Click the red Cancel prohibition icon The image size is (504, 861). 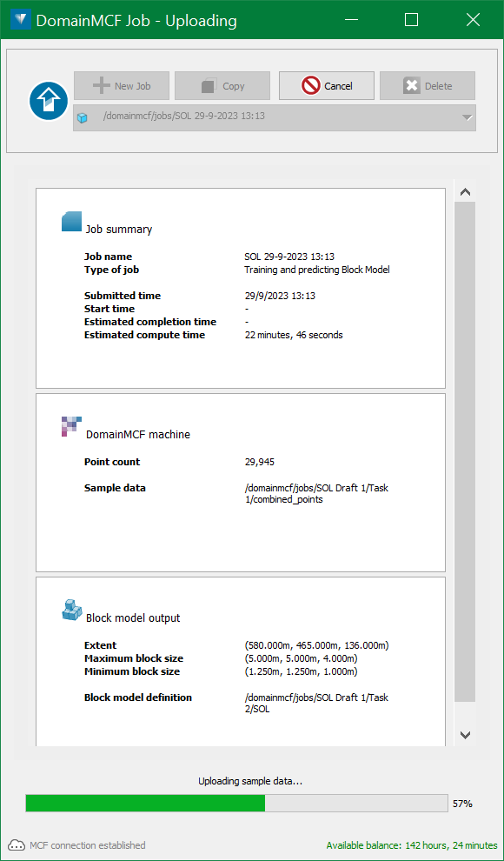310,85
